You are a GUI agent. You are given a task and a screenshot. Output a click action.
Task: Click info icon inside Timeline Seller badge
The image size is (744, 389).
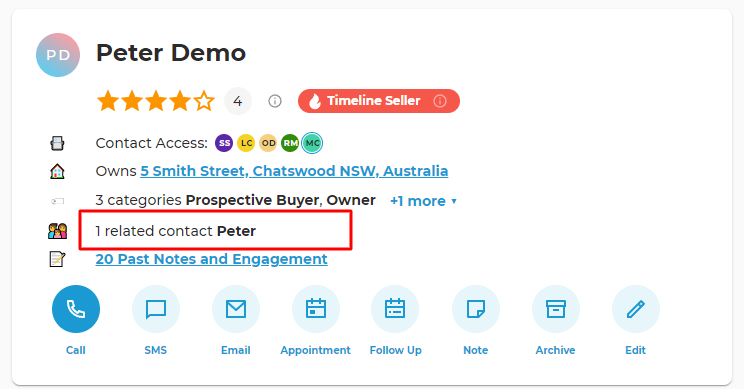(x=440, y=101)
